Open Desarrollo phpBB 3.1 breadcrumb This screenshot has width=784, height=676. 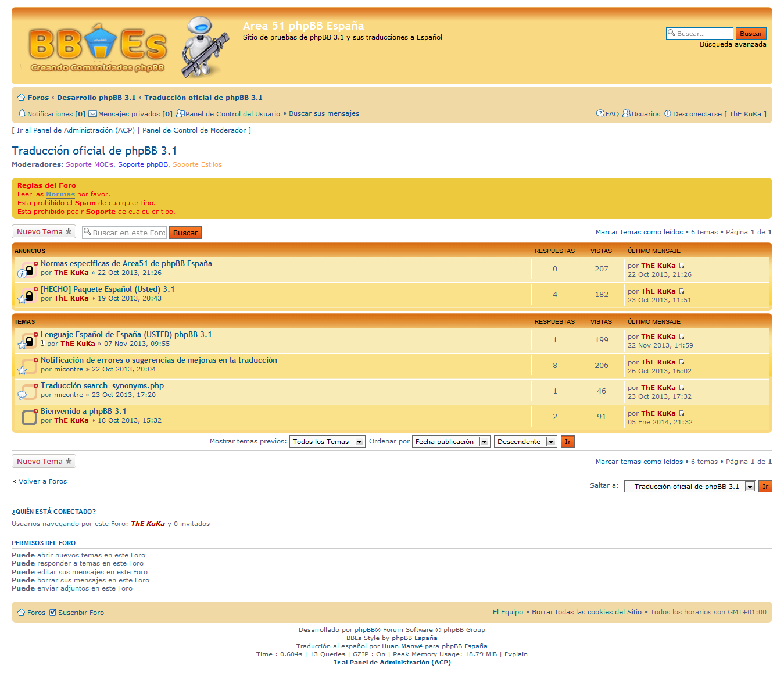pyautogui.click(x=96, y=98)
